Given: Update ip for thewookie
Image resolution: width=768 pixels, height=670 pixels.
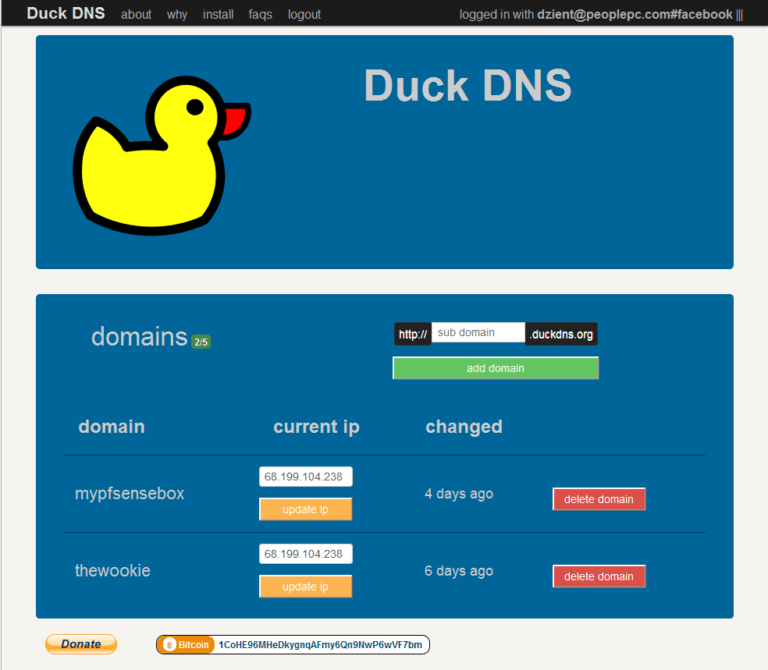Looking at the screenshot, I should click(306, 587).
